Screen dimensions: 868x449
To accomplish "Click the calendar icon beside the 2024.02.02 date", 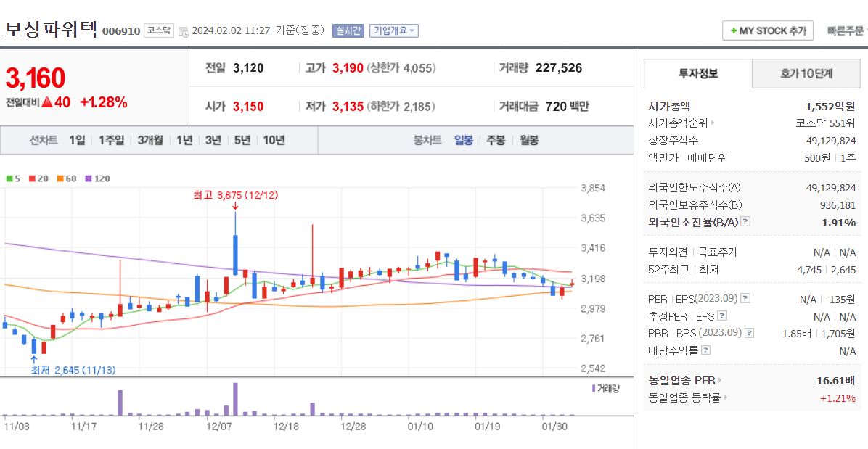I will pyautogui.click(x=184, y=31).
